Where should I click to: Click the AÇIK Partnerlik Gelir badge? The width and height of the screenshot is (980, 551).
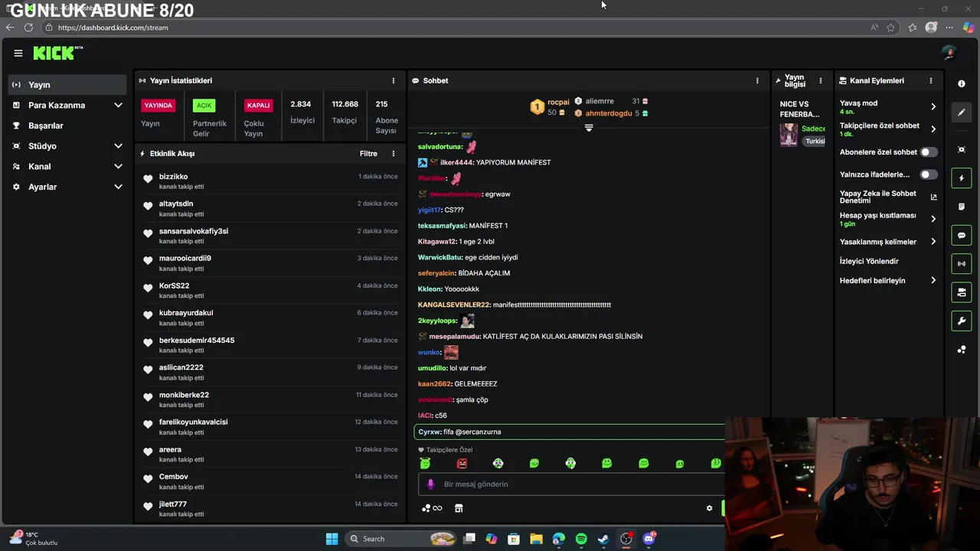tap(204, 105)
